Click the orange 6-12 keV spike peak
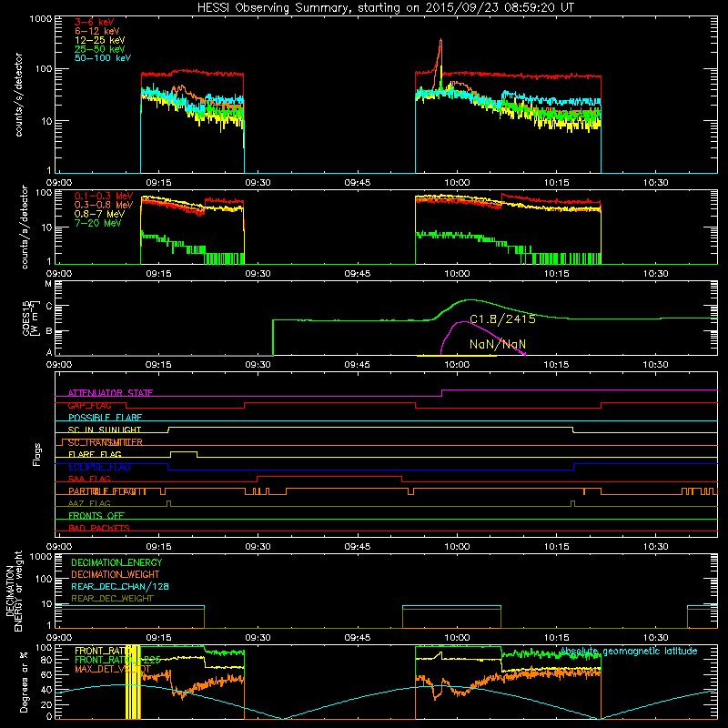 [440, 40]
